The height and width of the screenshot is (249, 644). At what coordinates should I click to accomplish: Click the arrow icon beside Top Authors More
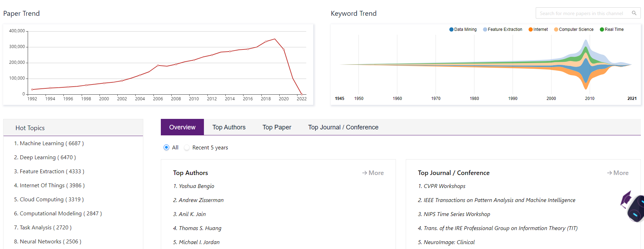364,173
